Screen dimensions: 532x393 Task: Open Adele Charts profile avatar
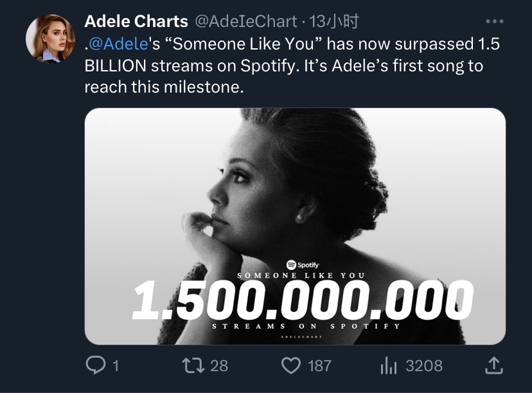[x=51, y=39]
